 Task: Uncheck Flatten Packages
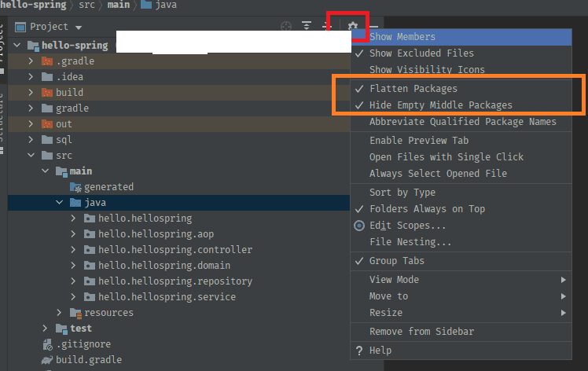(461, 89)
